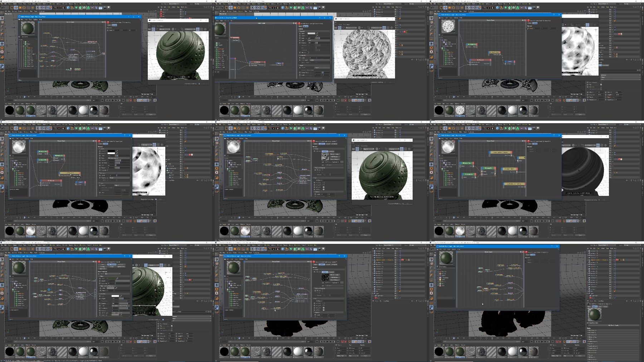Click green material preview sphere in Attribute Manager
644x362 pixels.
[x=595, y=314]
